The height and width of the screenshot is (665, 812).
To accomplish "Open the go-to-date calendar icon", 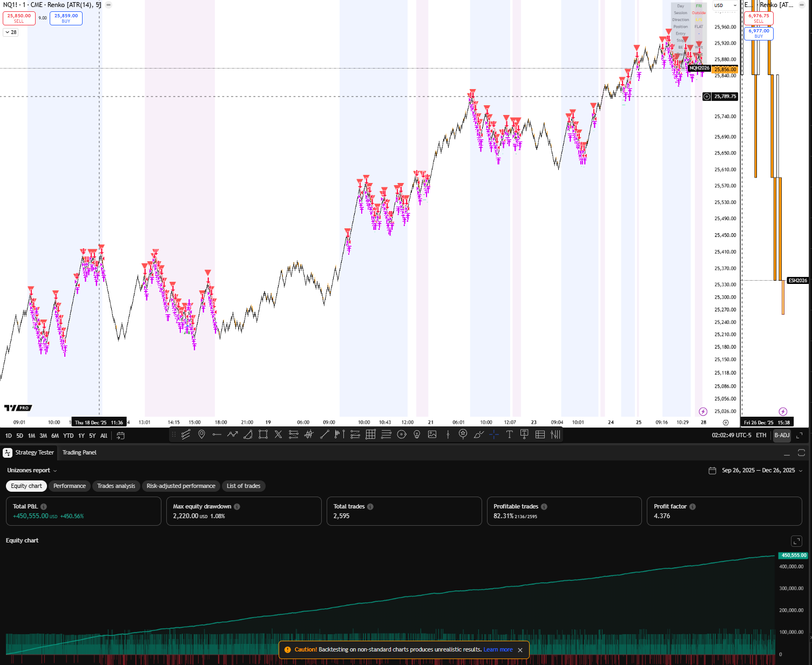I will tap(121, 436).
